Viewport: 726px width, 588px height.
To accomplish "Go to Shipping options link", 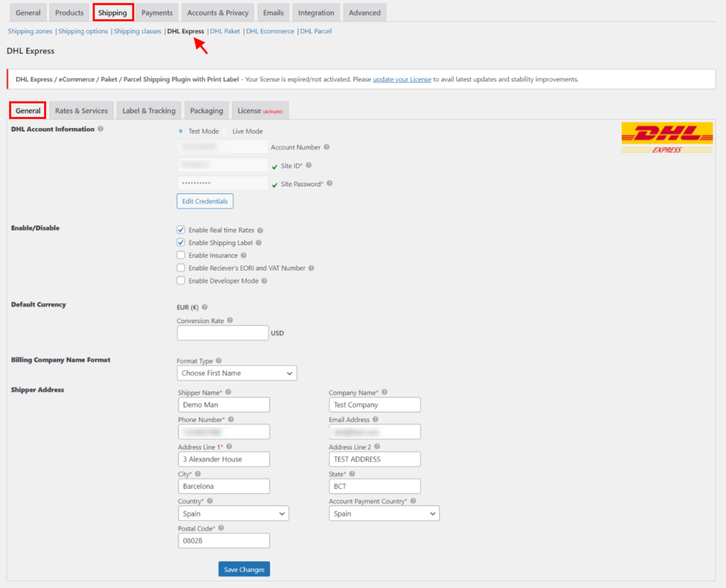I will (83, 31).
